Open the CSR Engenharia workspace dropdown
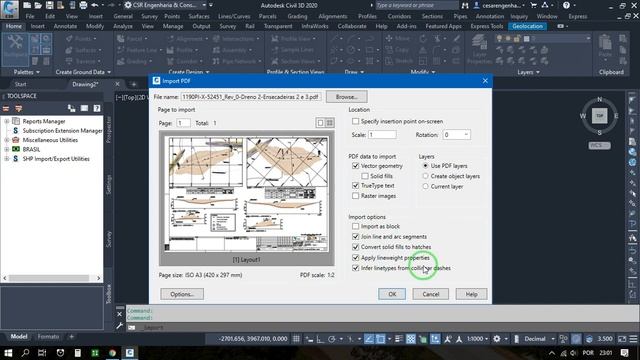640x360 pixels. 204,5
